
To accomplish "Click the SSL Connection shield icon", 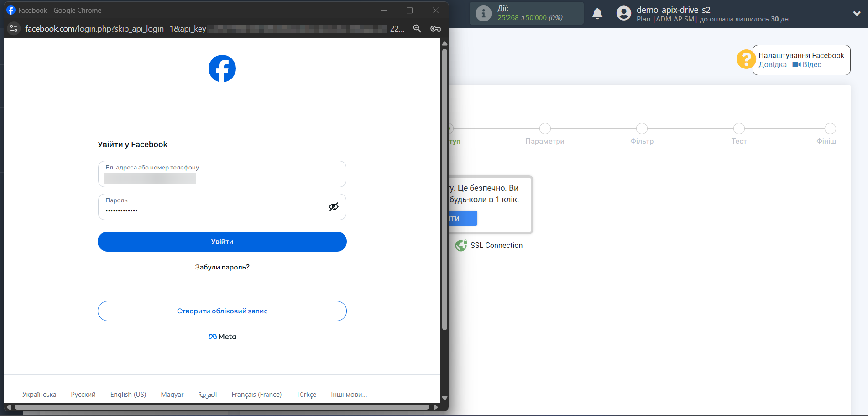I will [461, 245].
